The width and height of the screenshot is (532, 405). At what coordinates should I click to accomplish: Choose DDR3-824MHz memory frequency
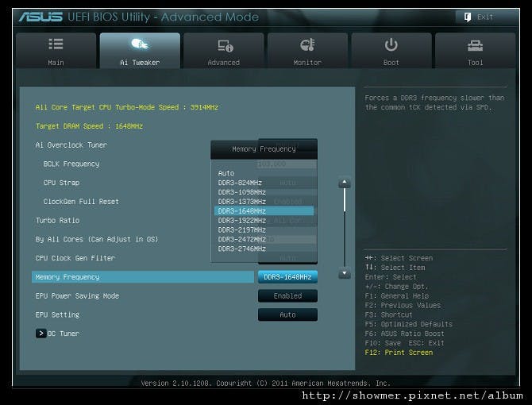tap(240, 183)
